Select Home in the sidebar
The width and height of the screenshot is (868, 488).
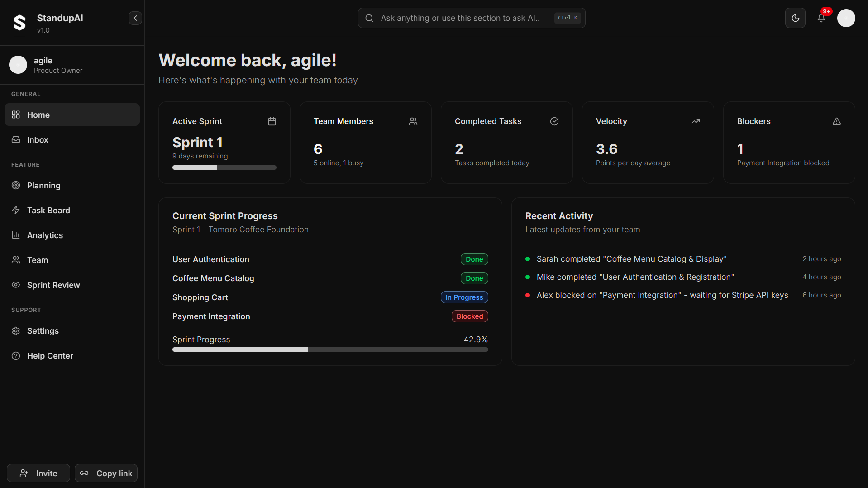[38, 115]
